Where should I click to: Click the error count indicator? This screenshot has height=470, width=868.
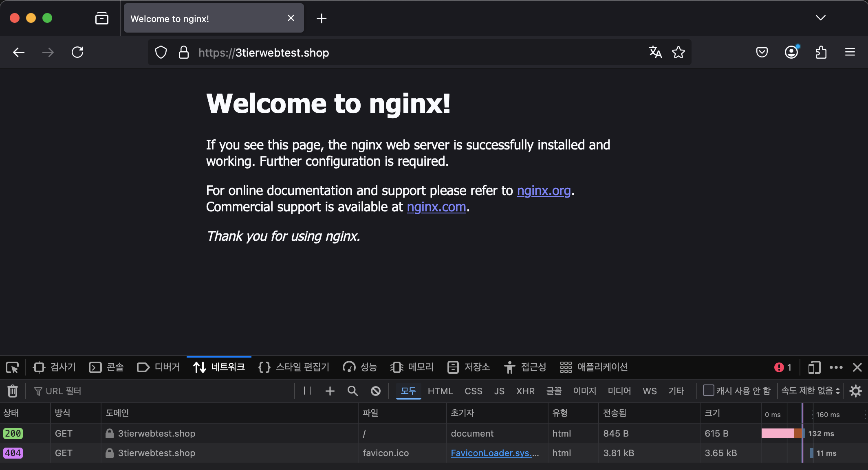point(783,367)
